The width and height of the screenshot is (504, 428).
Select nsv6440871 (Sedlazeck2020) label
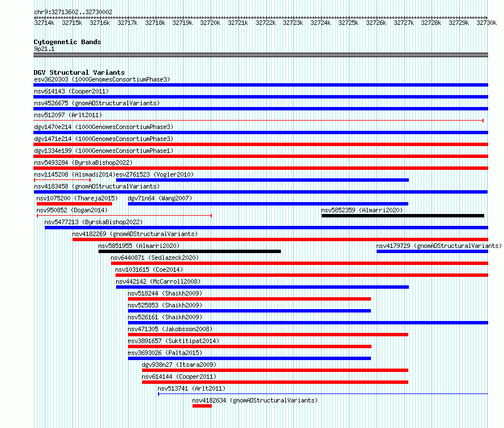155,258
